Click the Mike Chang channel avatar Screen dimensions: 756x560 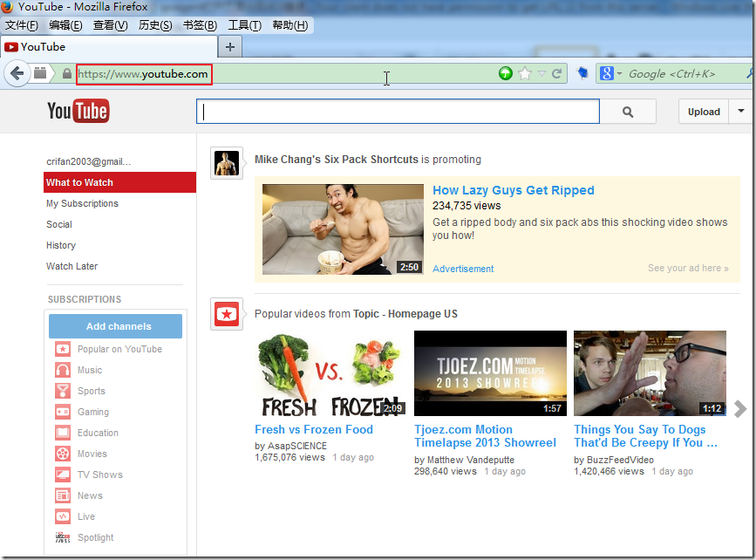tap(227, 163)
